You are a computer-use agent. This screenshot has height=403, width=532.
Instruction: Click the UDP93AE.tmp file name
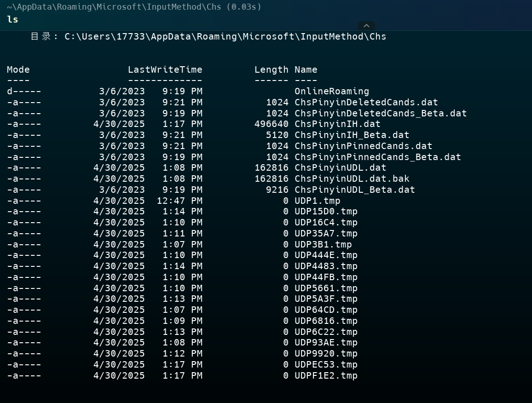pyautogui.click(x=326, y=342)
